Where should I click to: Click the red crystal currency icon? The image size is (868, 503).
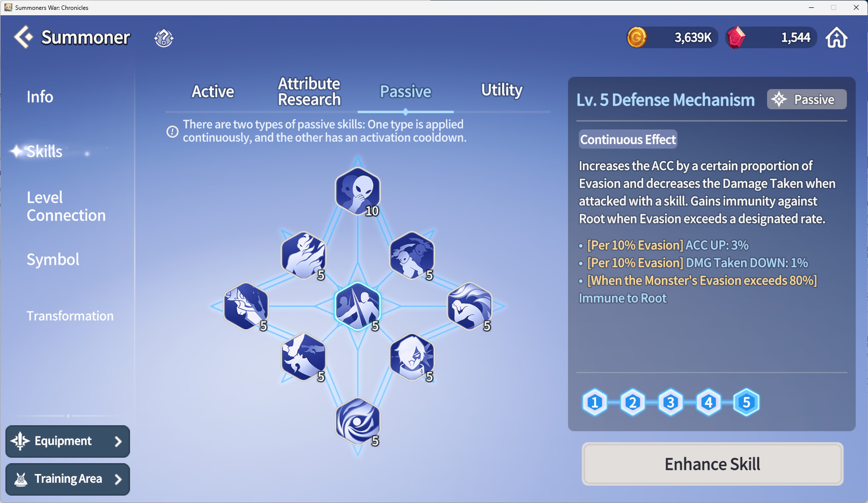pos(736,37)
